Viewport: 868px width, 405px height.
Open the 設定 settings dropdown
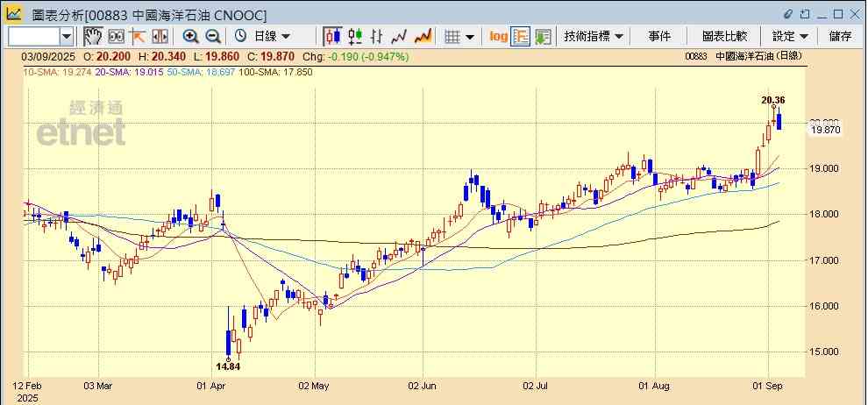[791, 37]
